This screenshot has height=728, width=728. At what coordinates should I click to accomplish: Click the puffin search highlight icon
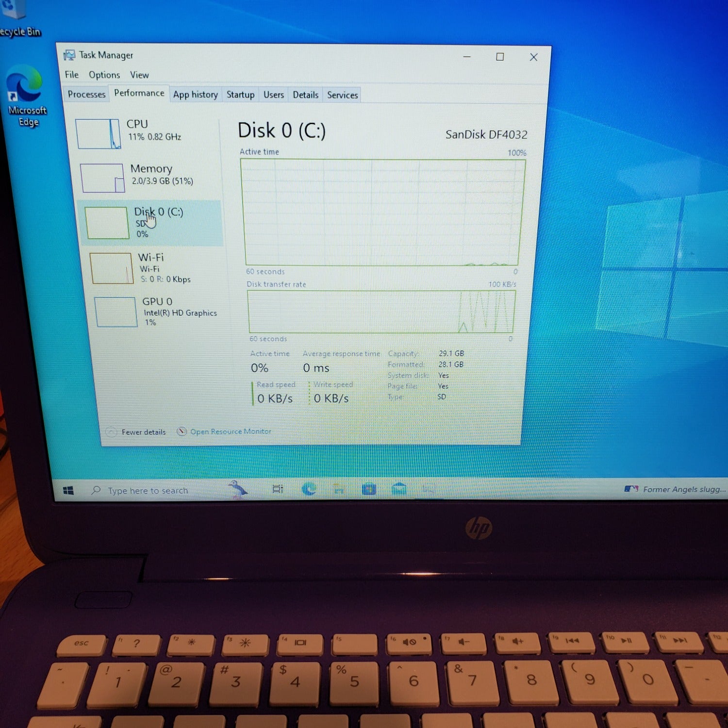(238, 489)
